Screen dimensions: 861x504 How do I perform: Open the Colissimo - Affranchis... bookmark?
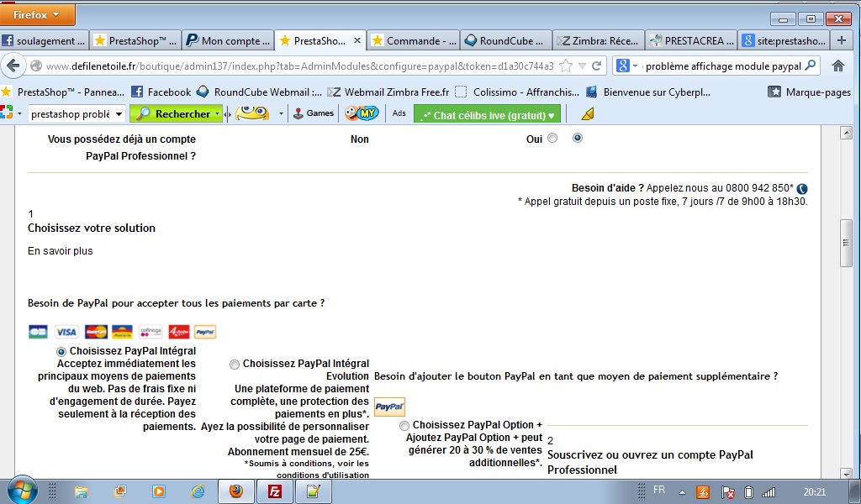(517, 92)
